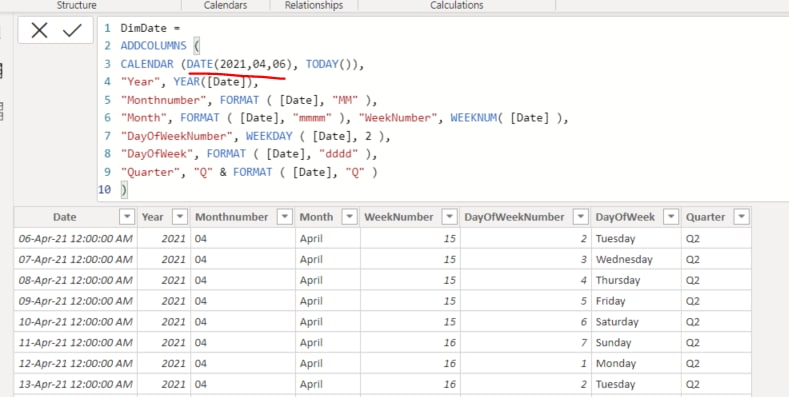This screenshot has height=397, width=789.
Task: Select WeekNumber 16 in the 11-Apr-21 row
Action: coord(410,343)
